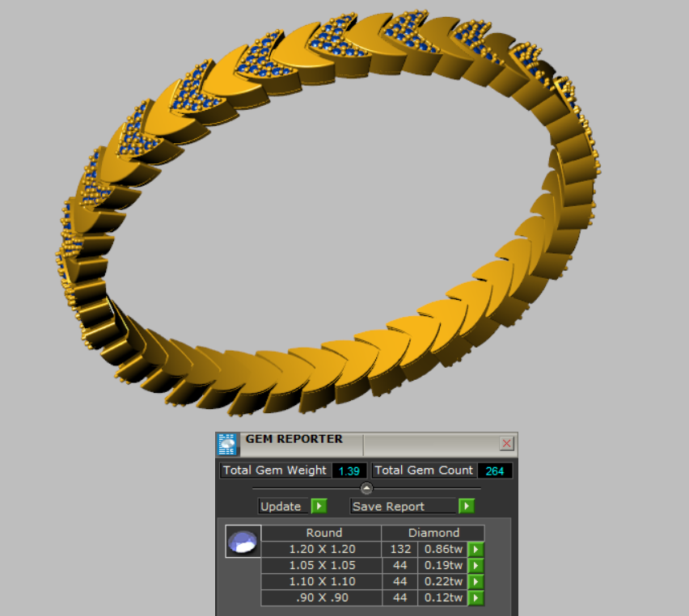This screenshot has height=616, width=689.
Task: Select the 1.05 X 1.05 size row
Action: point(322,566)
